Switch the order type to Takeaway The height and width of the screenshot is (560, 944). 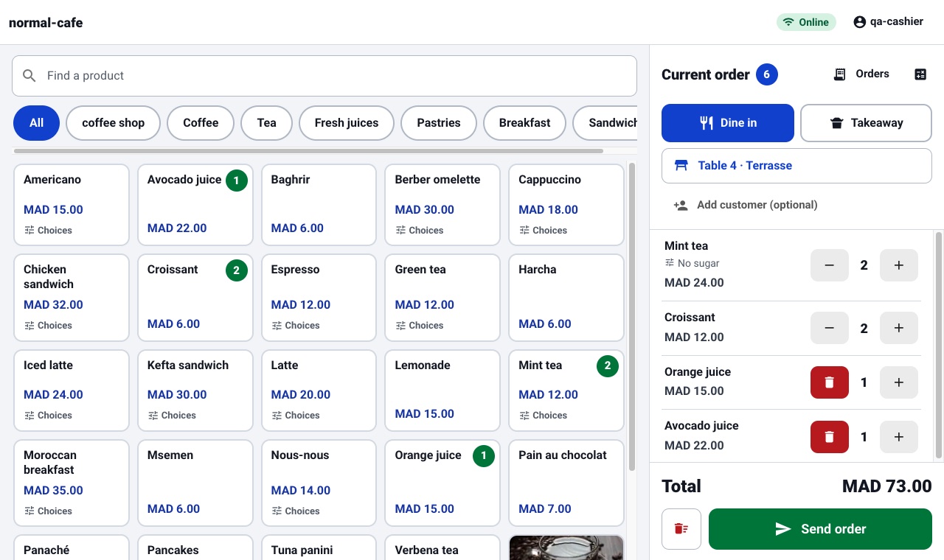tap(866, 123)
